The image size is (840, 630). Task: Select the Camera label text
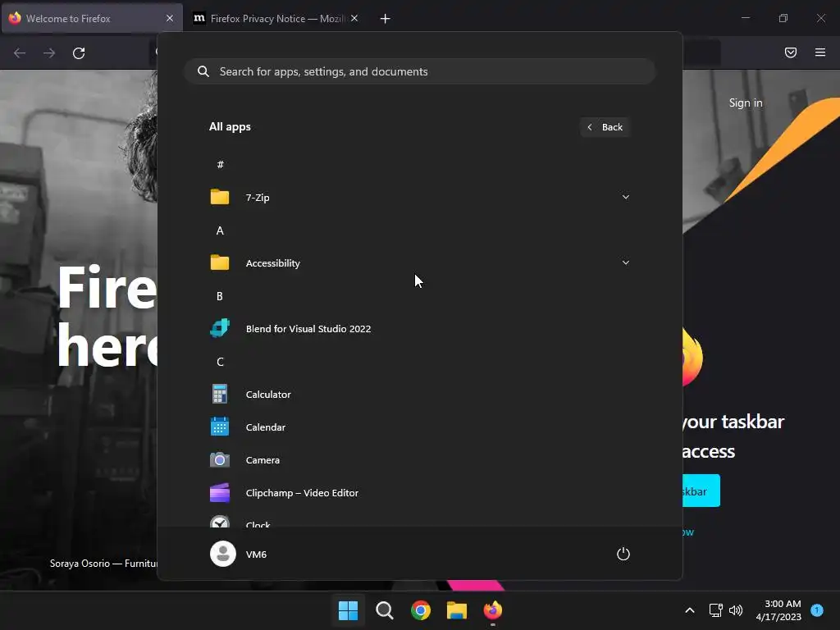[x=262, y=459]
